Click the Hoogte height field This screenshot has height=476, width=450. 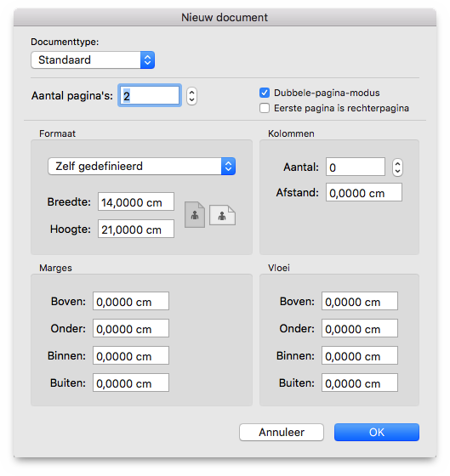point(136,229)
